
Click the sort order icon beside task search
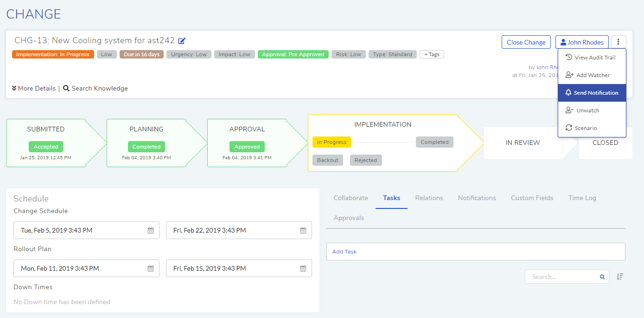[x=620, y=277]
